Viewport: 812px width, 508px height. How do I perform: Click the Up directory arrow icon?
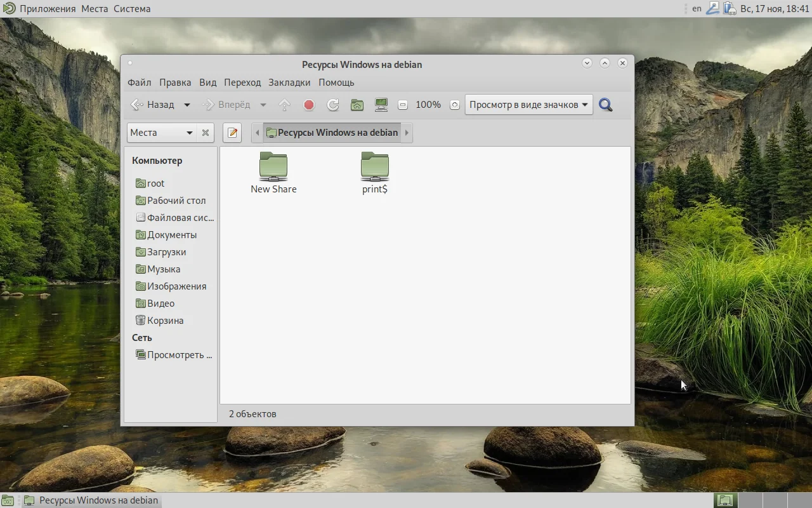click(285, 105)
